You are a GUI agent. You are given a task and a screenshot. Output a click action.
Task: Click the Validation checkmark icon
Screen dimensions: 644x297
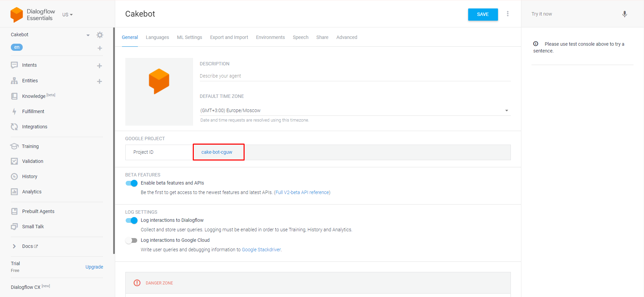(14, 161)
